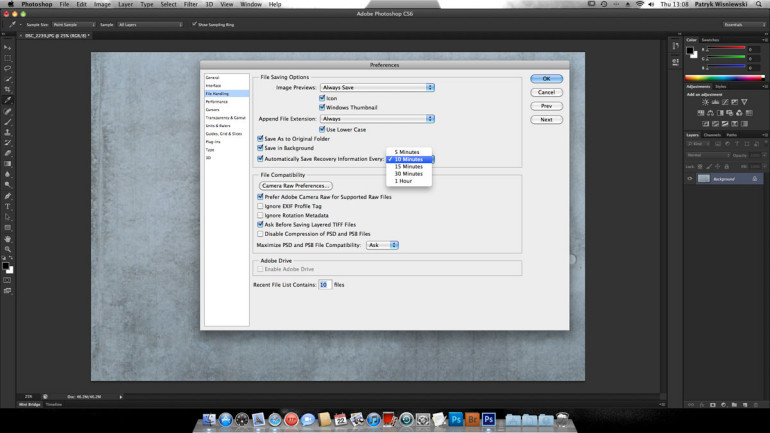770x433 pixels.
Task: Open the Append File Extension dropdown
Action: (x=377, y=119)
